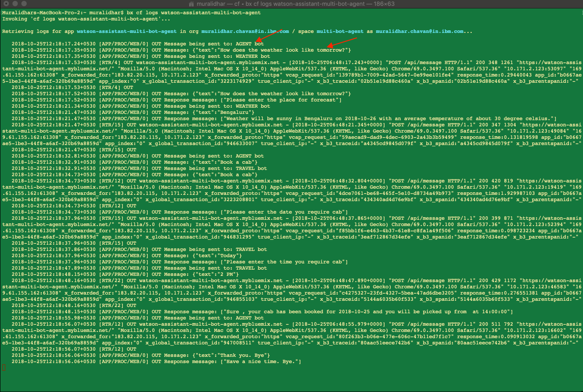Click the 12:18:32.91 'TRAVEL bot' log line
The height and width of the screenshot is (392, 583).
(139, 169)
